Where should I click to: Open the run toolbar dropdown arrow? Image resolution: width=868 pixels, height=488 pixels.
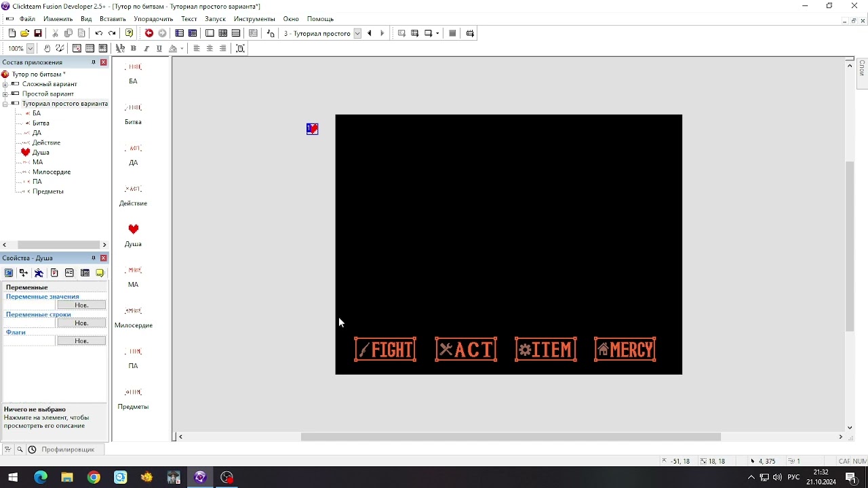coord(437,33)
